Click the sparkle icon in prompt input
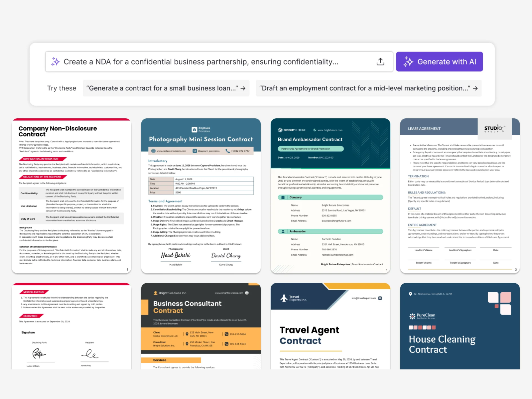The image size is (532, 399). 56,62
